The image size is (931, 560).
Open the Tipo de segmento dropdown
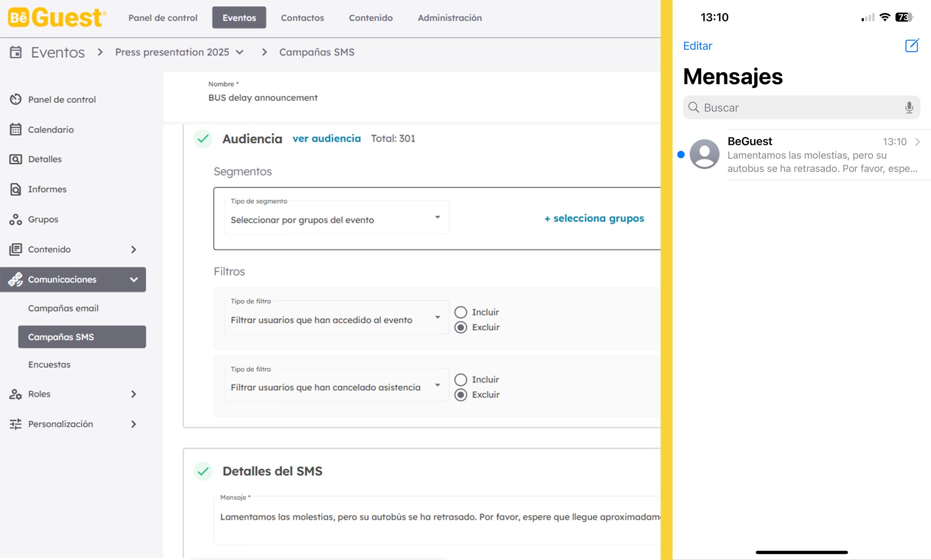337,217
